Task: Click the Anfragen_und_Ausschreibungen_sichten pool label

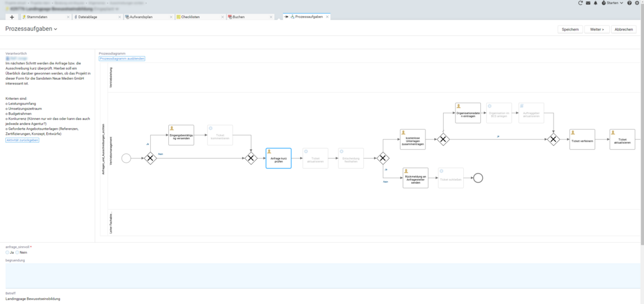Action: tap(103, 149)
